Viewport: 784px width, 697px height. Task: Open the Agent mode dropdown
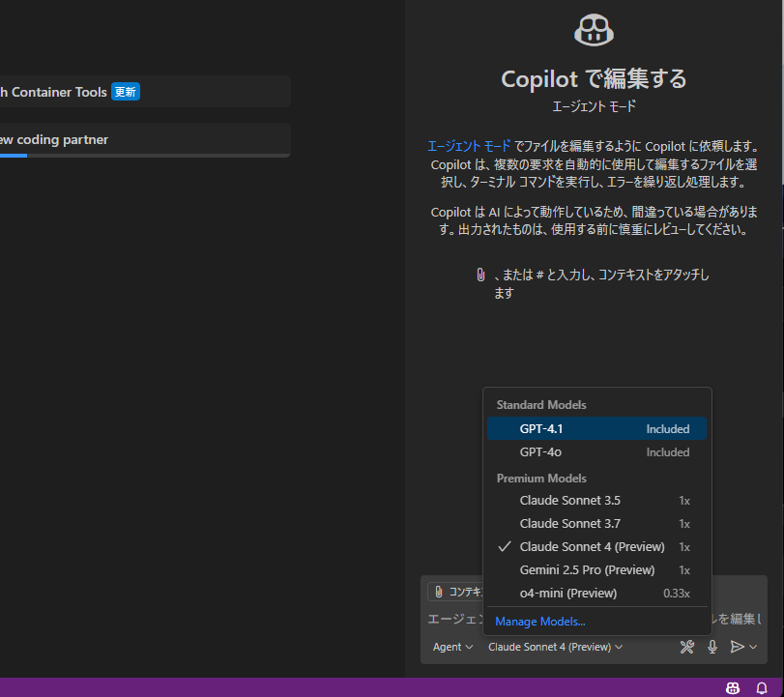(x=452, y=647)
